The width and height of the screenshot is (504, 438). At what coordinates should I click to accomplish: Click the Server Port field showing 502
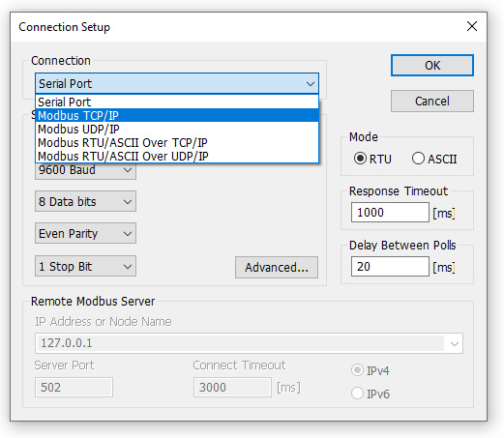click(x=74, y=387)
